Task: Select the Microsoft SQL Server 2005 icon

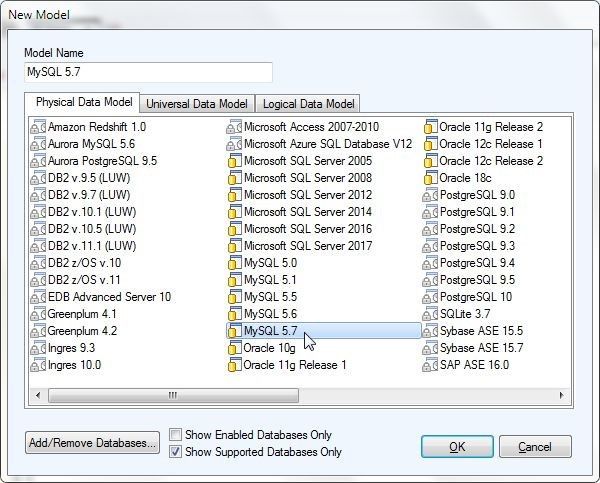Action: point(234,161)
